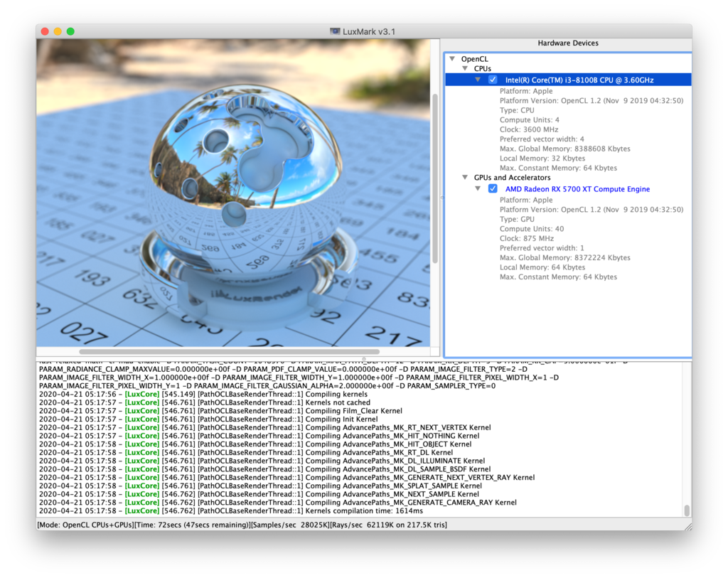This screenshot has height=578, width=728.
Task: Select the 'Clock: 3600 MHz' row
Action: point(529,129)
